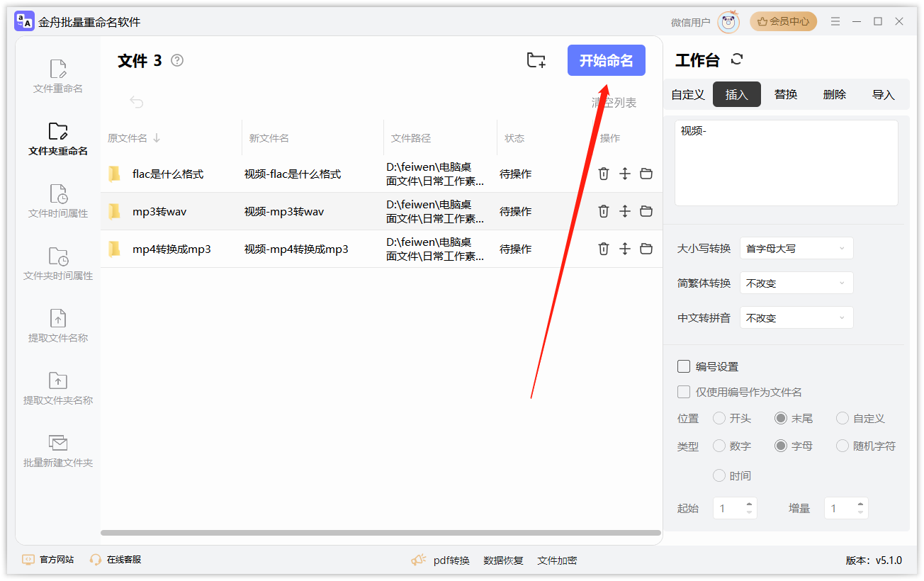Delete the mp3转wav row via trash icon
Screen dimensions: 924x581
pyautogui.click(x=603, y=211)
